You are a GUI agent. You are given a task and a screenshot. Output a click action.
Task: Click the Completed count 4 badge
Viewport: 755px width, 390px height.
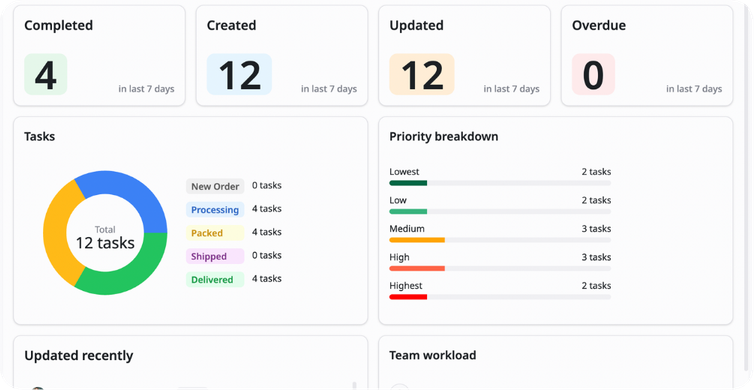tap(46, 74)
